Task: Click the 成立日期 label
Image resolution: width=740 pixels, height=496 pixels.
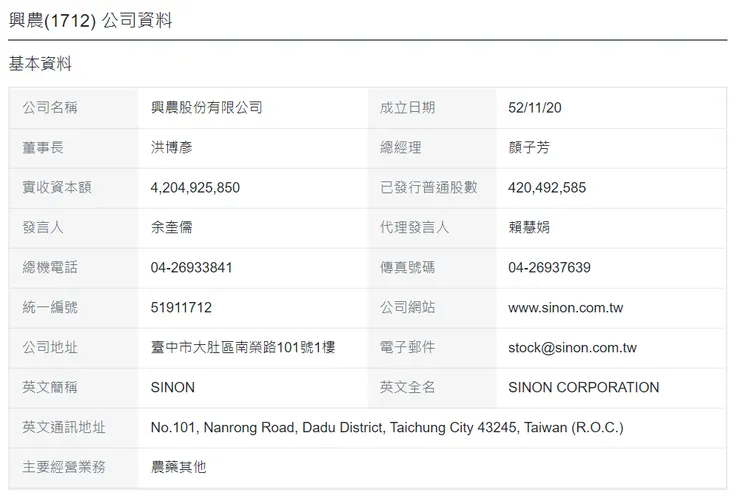Action: point(407,108)
